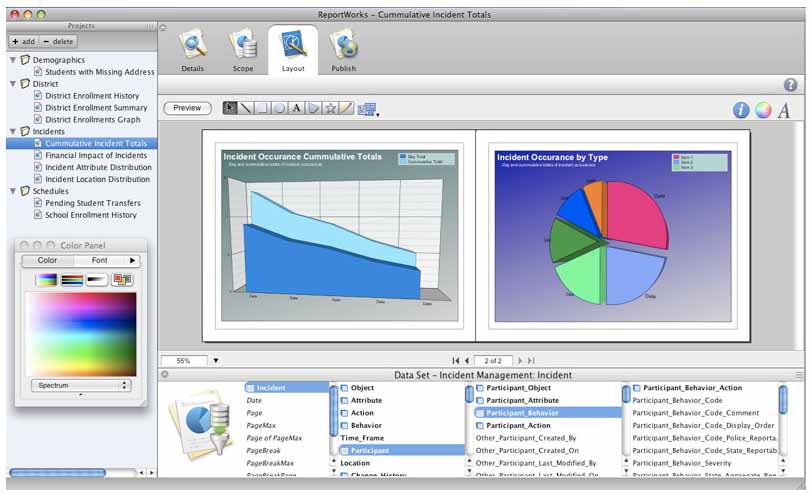Collapse the District folder

click(x=13, y=84)
